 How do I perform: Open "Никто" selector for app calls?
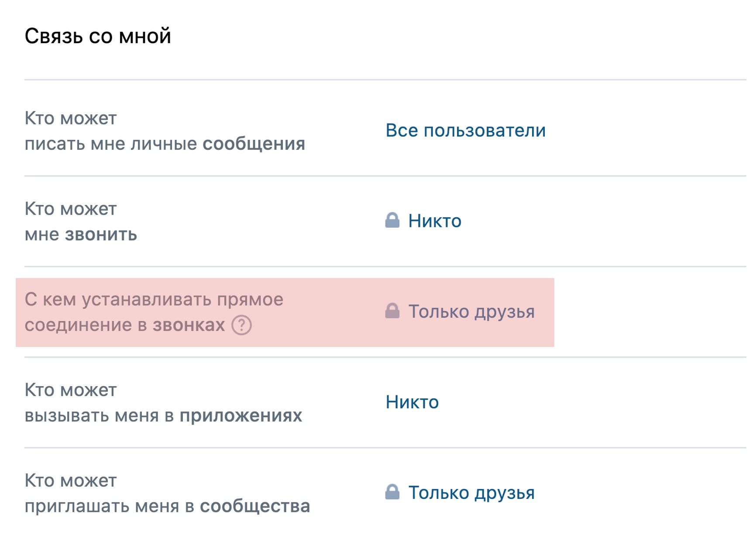click(x=412, y=402)
